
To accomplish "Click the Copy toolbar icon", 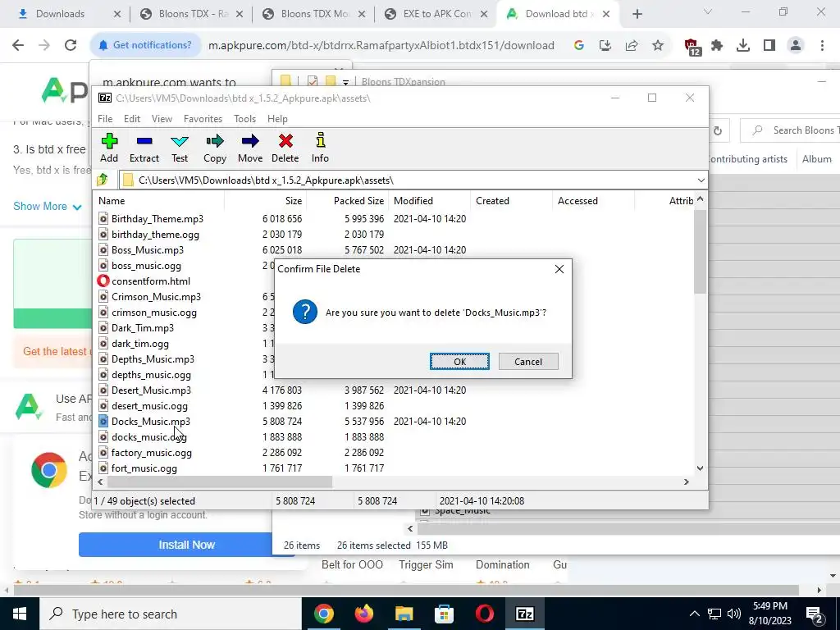I will tap(215, 141).
